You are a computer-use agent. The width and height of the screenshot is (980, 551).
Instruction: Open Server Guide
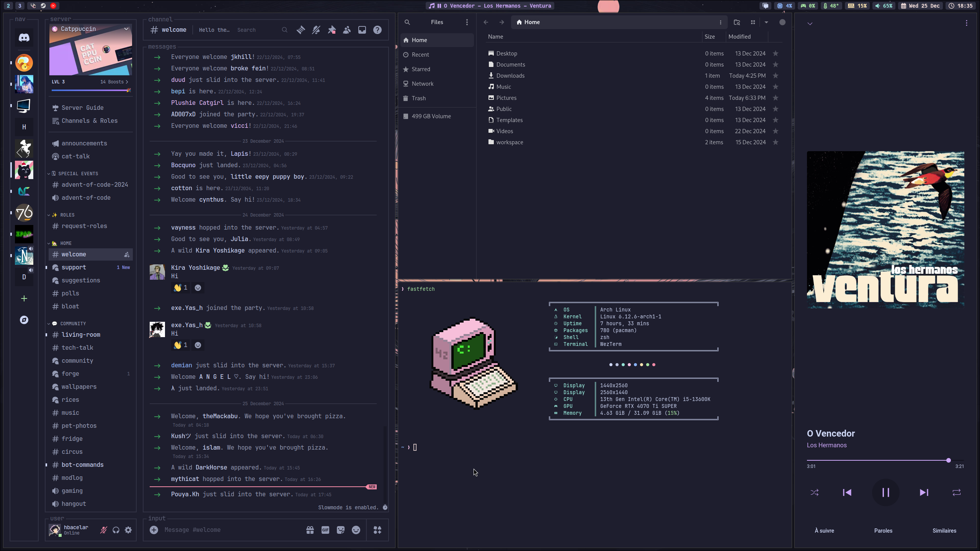tap(91, 108)
